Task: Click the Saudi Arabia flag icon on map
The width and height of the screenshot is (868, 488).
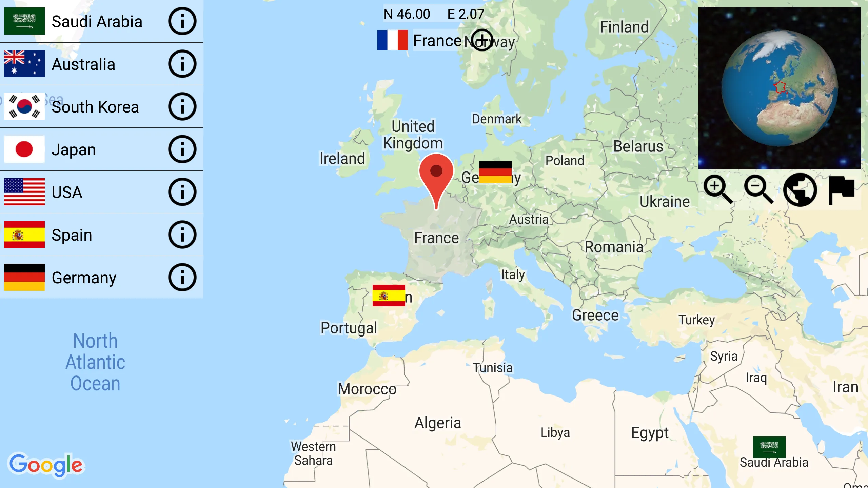Action: point(769,446)
